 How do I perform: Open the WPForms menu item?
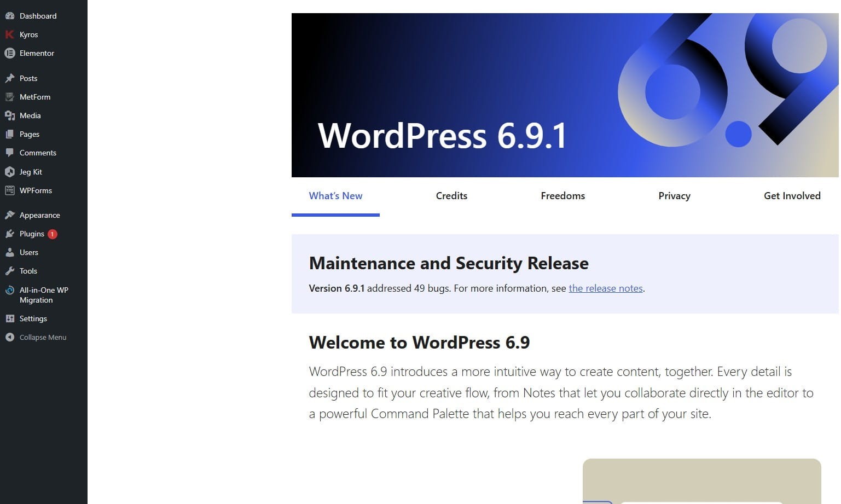(x=36, y=190)
